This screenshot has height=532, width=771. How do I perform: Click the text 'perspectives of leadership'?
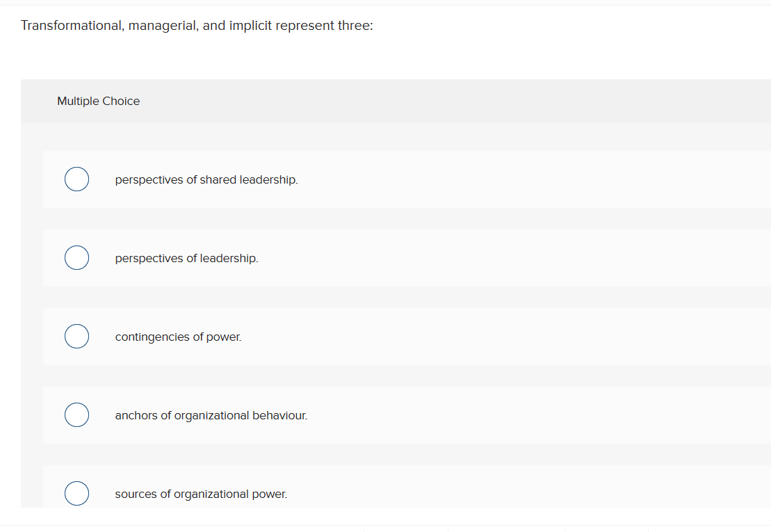point(187,258)
